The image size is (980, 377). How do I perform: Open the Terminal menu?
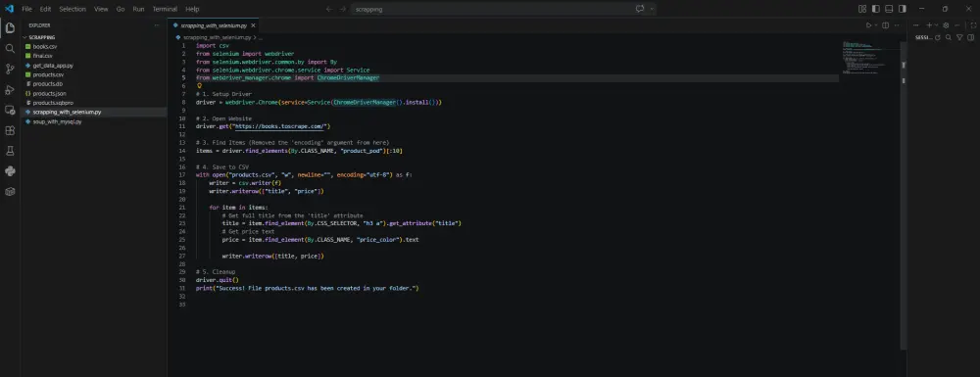165,9
